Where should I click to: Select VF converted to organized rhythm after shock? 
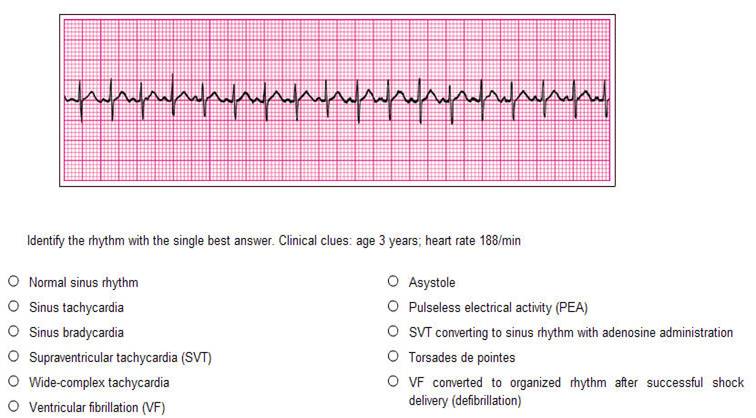[x=393, y=381]
